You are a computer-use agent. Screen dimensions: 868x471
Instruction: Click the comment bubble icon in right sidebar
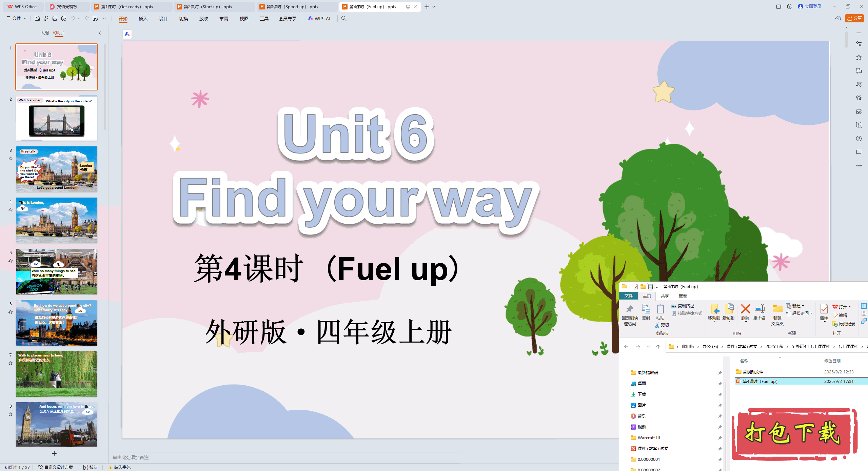pos(859,152)
